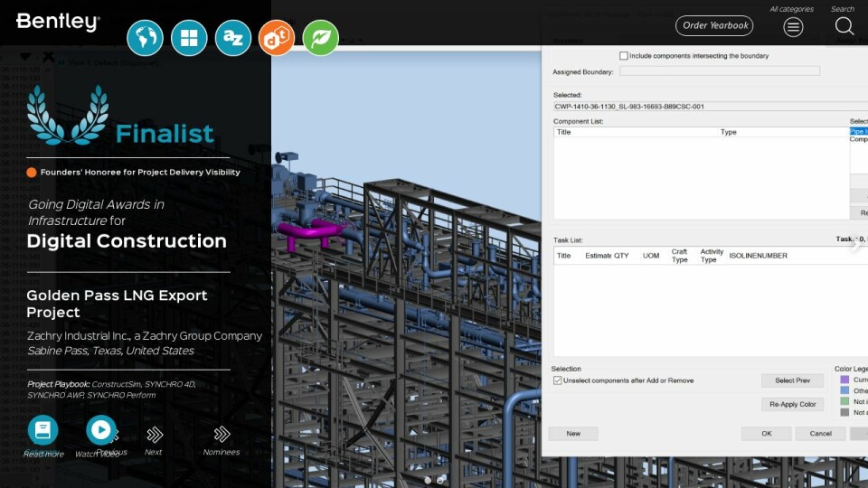Click the Task List Title column header
868x488 pixels.
[563, 256]
